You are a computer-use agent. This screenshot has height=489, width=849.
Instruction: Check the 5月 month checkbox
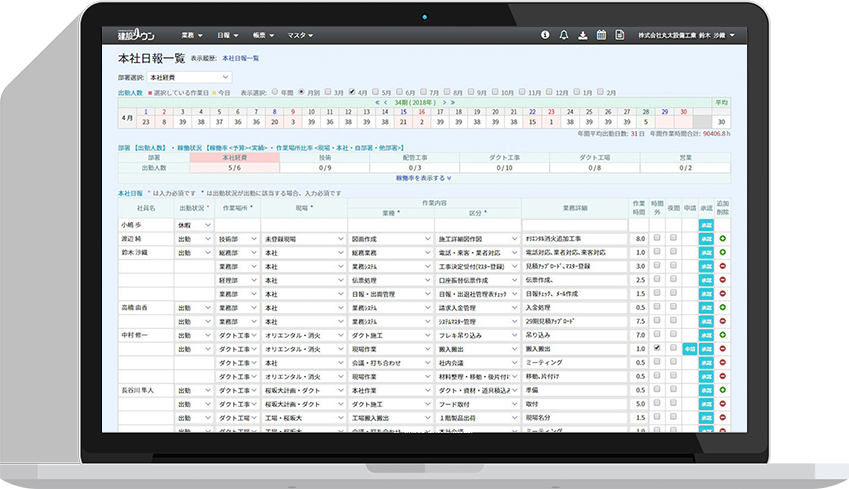click(375, 92)
